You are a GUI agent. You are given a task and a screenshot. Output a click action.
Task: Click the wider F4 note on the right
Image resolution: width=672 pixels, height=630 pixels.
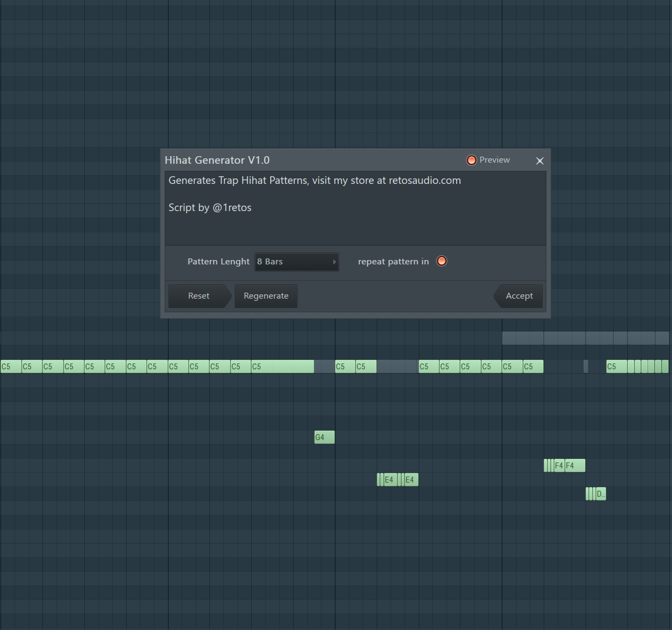coord(575,466)
